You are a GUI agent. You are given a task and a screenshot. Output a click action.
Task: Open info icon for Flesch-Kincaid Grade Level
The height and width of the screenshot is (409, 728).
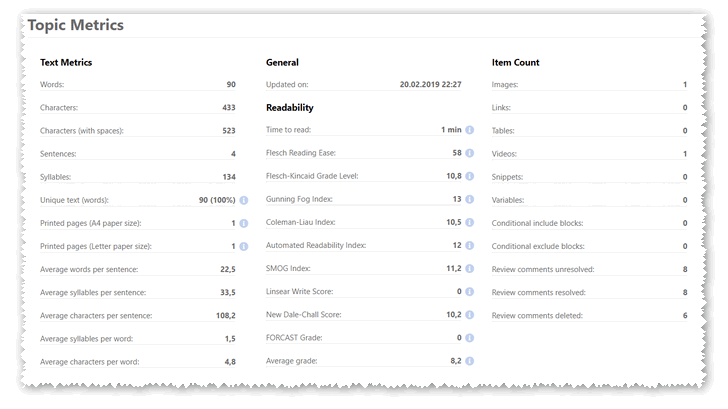[470, 176]
